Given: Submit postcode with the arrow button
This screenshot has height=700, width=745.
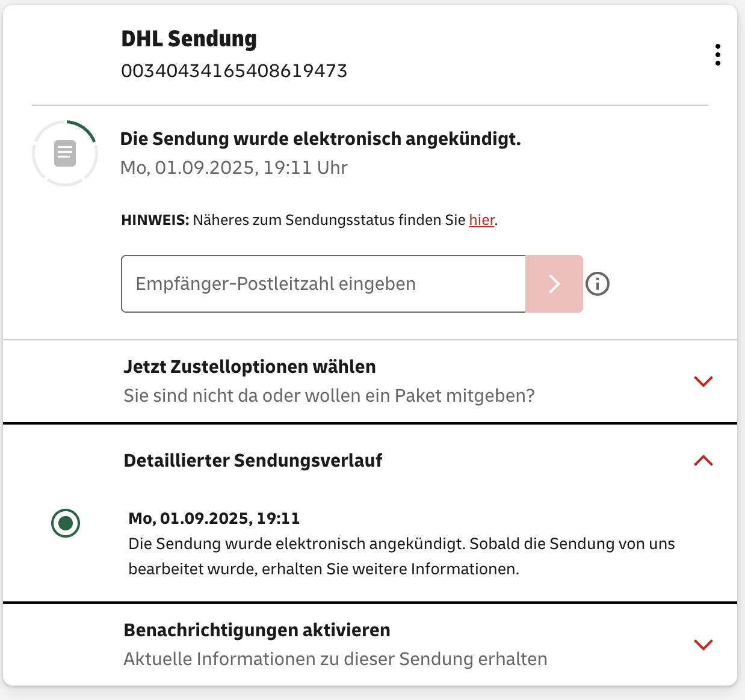Looking at the screenshot, I should (x=554, y=284).
